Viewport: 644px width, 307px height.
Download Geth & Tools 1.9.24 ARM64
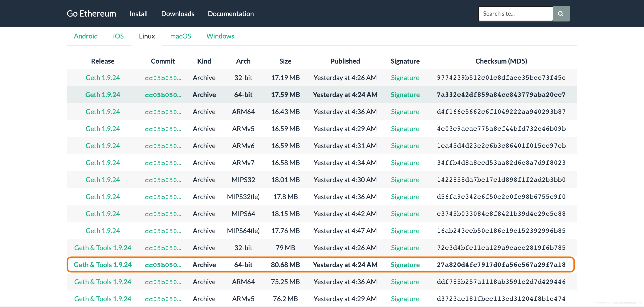point(103,281)
